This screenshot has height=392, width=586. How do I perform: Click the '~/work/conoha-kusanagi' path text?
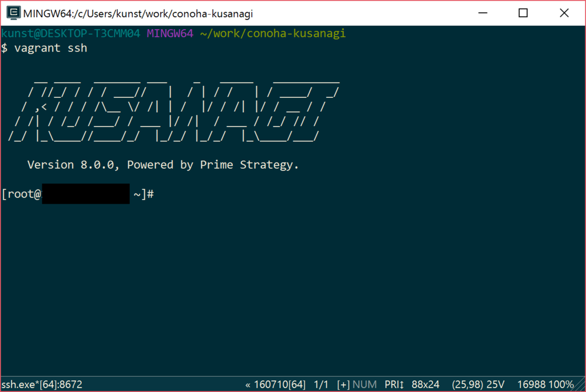[x=273, y=34]
